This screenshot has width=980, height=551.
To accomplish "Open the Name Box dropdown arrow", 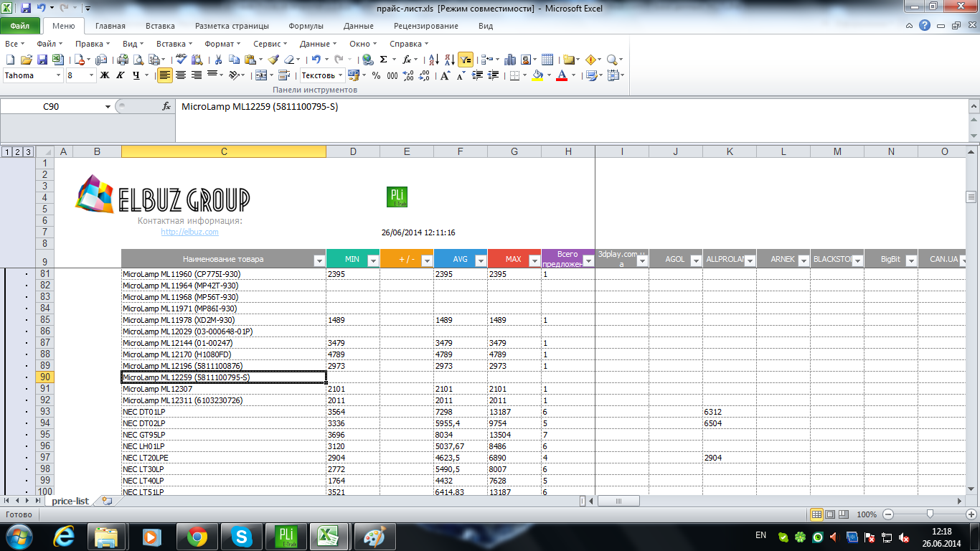I will point(108,106).
